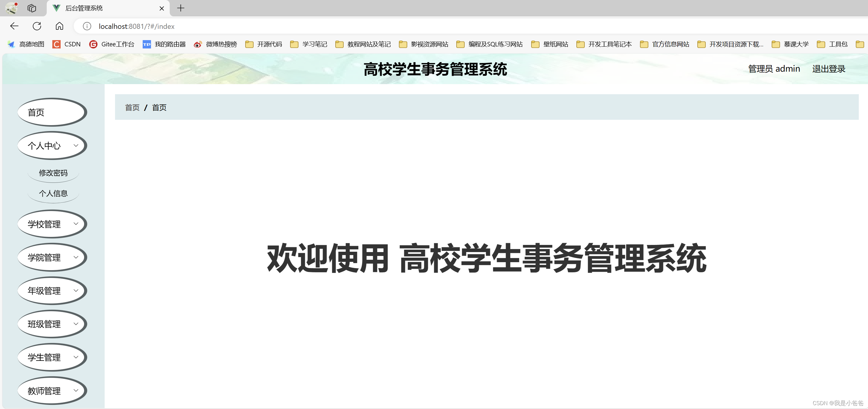868x409 pixels.
Task: Click the browser back arrow icon
Action: click(14, 26)
